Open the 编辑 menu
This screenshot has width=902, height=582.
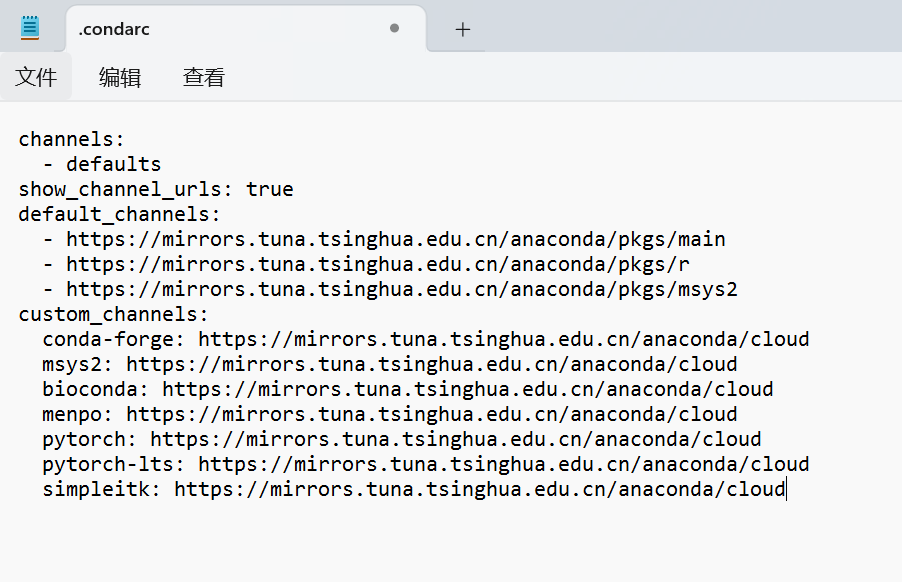[x=120, y=77]
